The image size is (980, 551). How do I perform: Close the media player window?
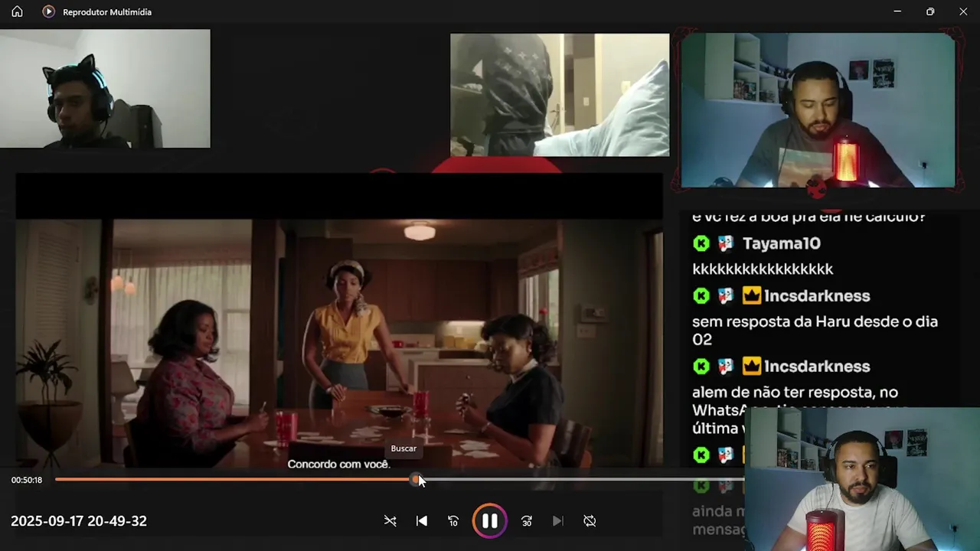[x=963, y=11]
